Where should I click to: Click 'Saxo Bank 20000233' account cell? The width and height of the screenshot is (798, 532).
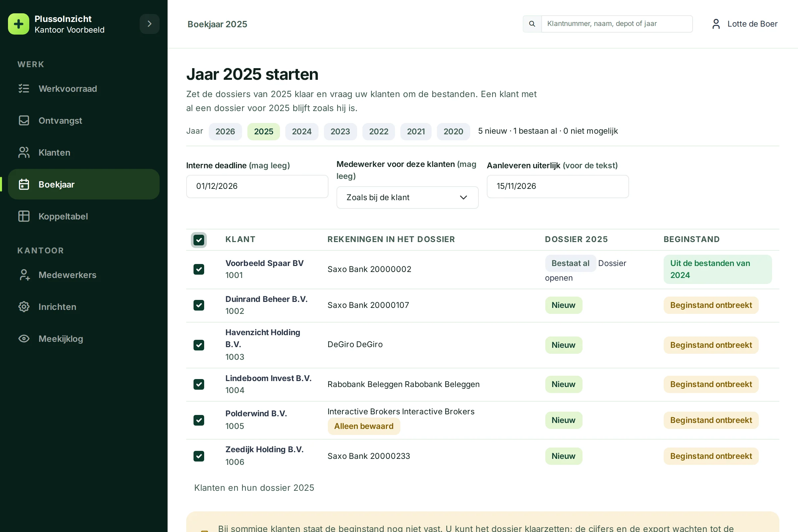[x=368, y=456]
